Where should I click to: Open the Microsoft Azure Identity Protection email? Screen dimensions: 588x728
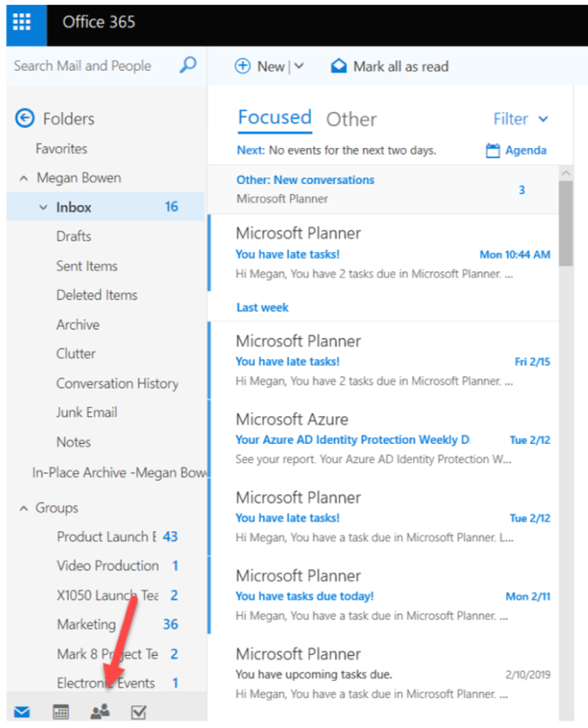pos(384,439)
